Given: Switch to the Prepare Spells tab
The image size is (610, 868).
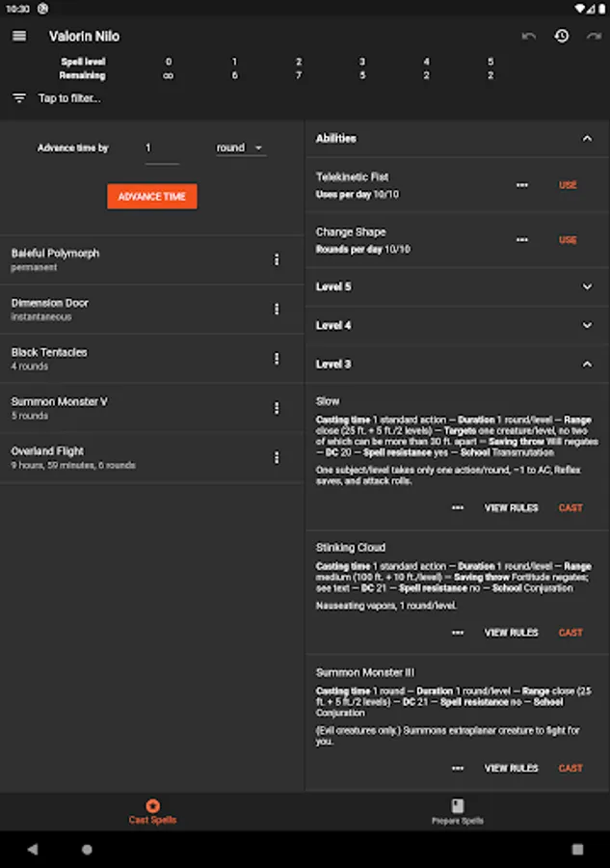Looking at the screenshot, I should point(458,811).
